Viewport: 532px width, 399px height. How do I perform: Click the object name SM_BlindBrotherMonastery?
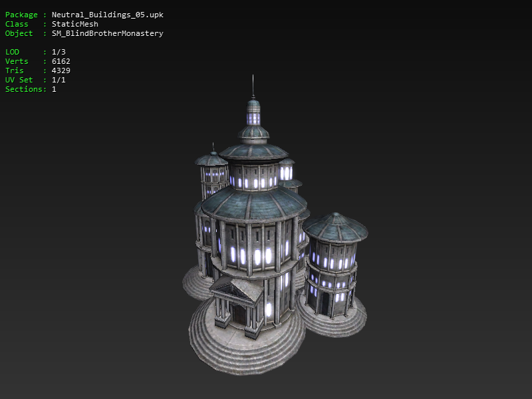[108, 34]
